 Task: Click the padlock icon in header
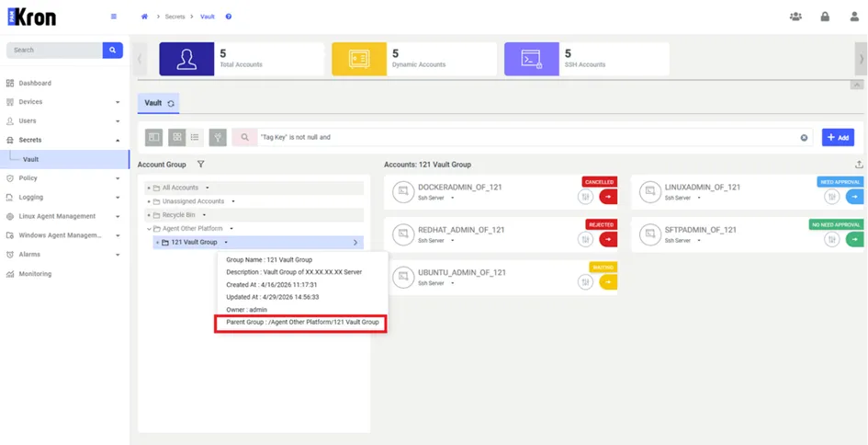click(825, 17)
